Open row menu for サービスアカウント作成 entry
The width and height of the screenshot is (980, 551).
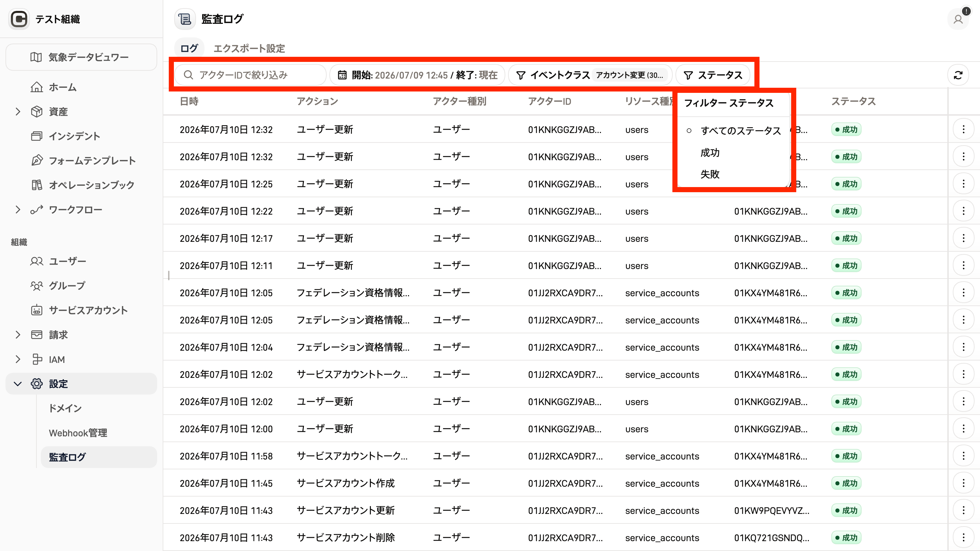(x=963, y=483)
